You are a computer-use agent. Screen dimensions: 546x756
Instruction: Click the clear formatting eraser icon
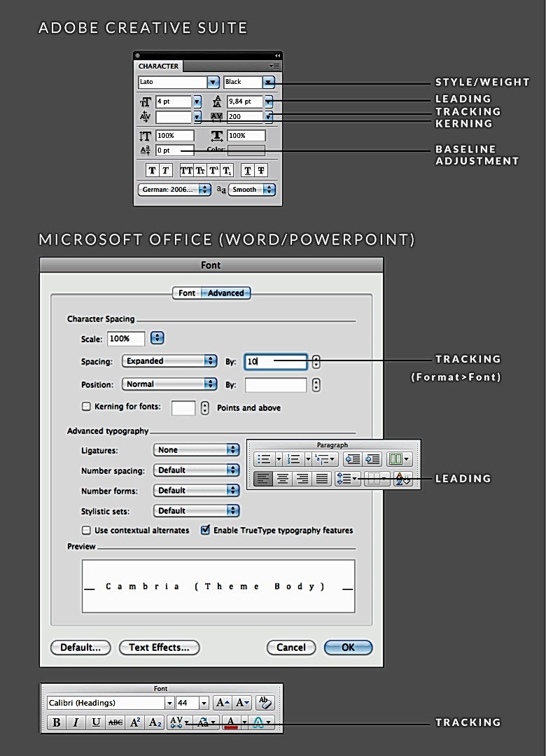click(265, 703)
